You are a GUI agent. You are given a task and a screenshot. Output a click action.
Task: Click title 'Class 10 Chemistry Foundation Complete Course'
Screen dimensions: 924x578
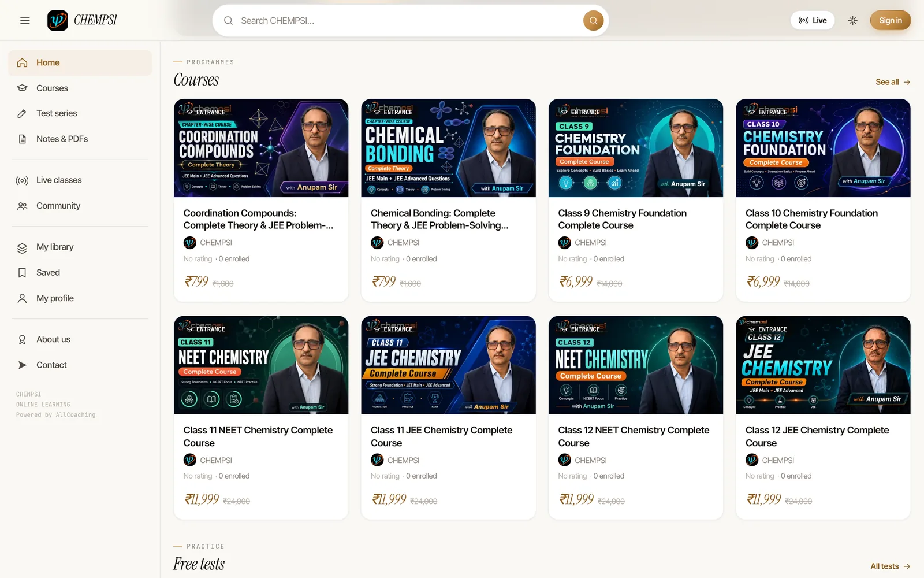click(811, 220)
